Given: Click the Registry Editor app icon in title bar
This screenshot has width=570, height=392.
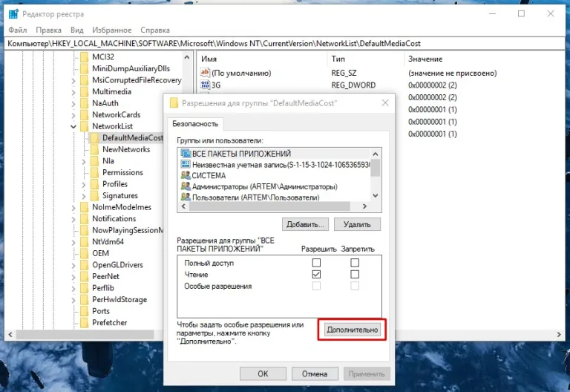Looking at the screenshot, I should (13, 14).
